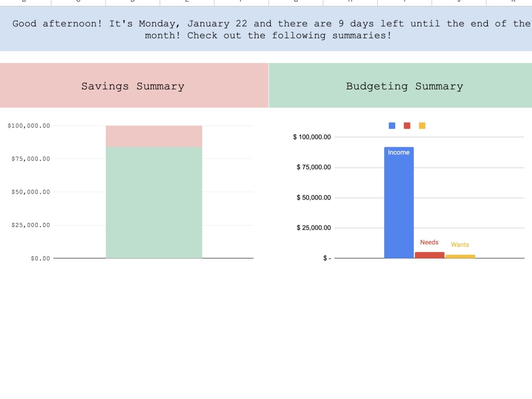The image size is (532, 399).
Task: Click the Income label on the blue bar
Action: 398,153
